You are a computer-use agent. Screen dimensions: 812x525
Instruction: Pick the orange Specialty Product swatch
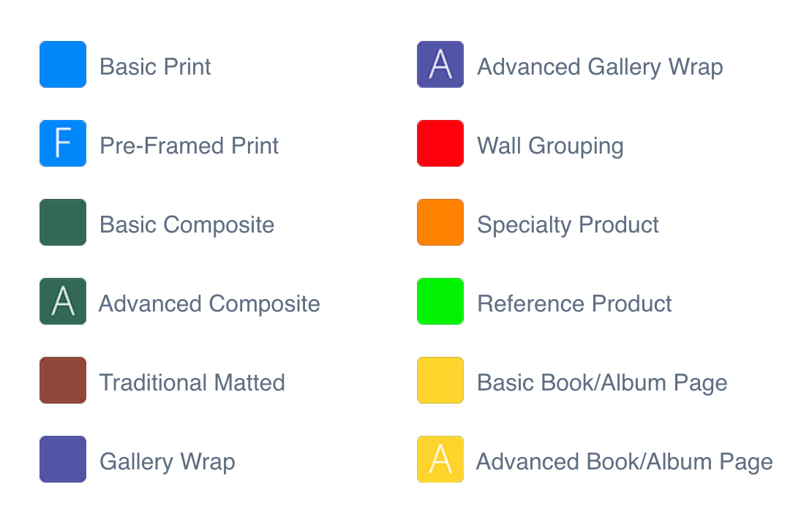[x=440, y=222]
